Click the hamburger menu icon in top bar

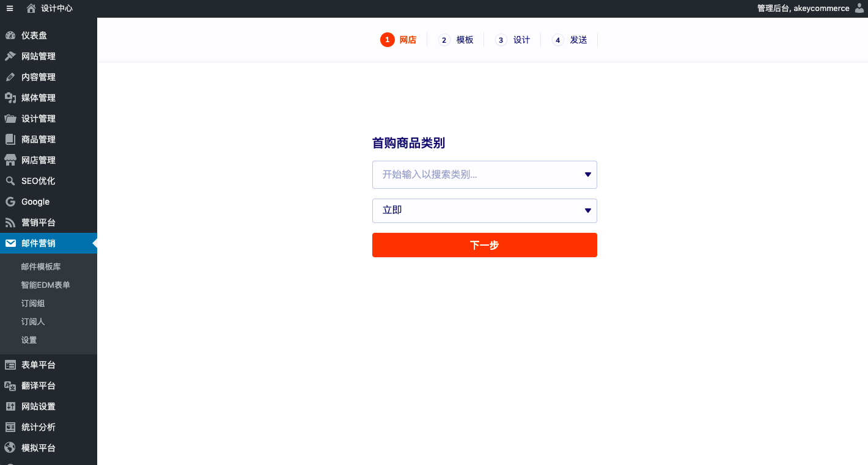(x=10, y=9)
